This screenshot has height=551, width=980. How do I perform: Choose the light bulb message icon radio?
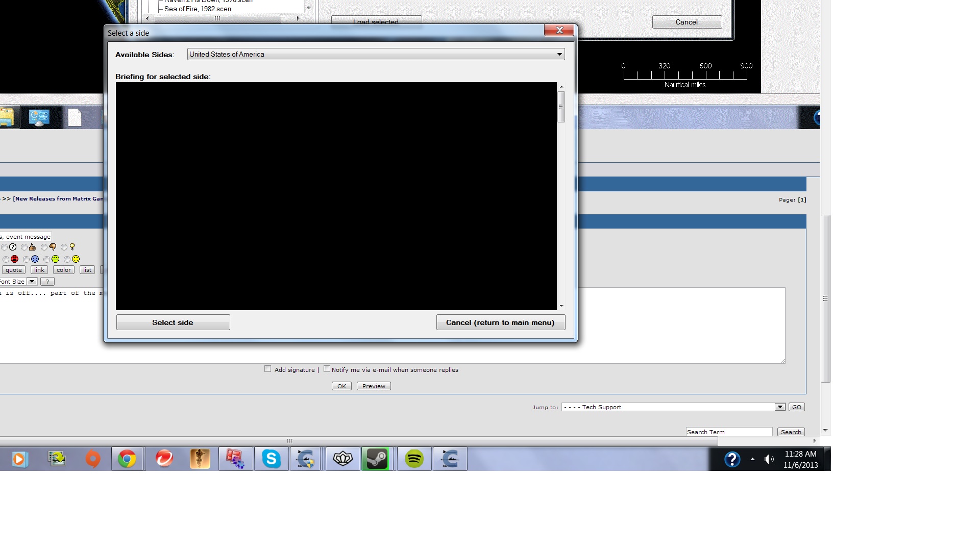(x=64, y=247)
